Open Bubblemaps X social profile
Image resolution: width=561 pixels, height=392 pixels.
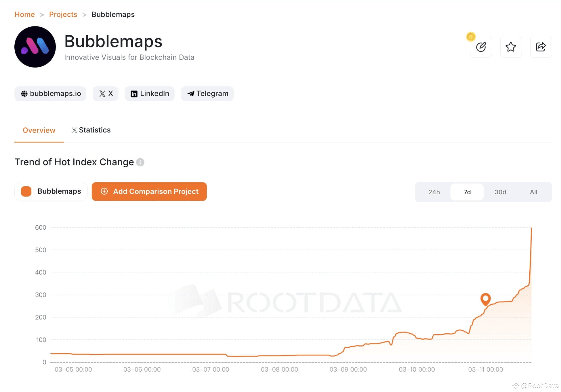[x=105, y=93]
